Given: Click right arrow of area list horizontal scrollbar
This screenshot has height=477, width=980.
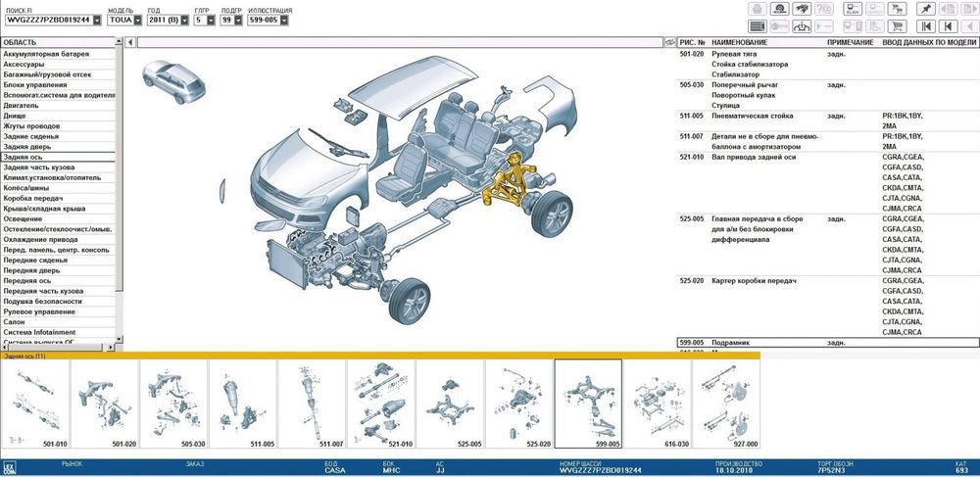Looking at the screenshot, I should click(111, 347).
